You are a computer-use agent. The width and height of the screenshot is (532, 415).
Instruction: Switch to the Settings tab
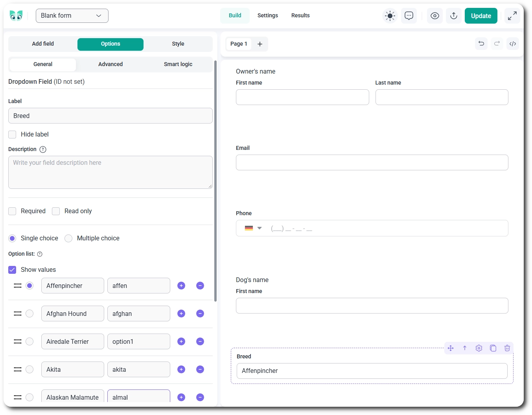268,16
